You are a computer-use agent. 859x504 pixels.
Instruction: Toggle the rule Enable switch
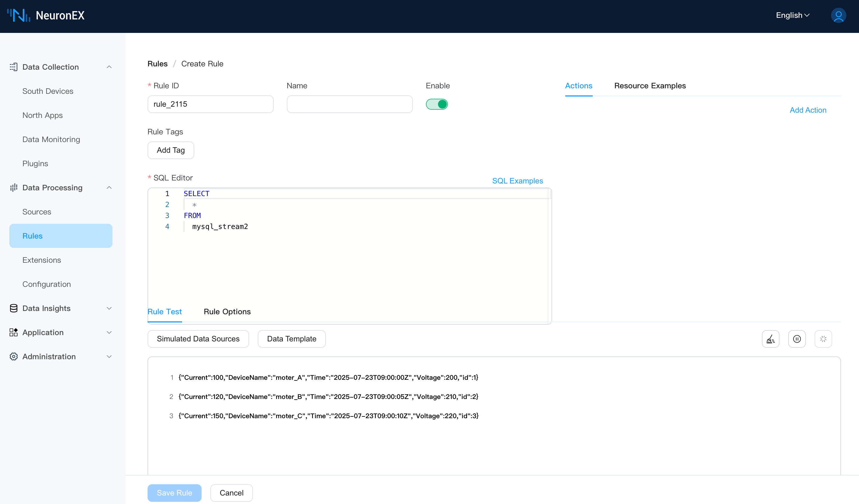click(437, 104)
